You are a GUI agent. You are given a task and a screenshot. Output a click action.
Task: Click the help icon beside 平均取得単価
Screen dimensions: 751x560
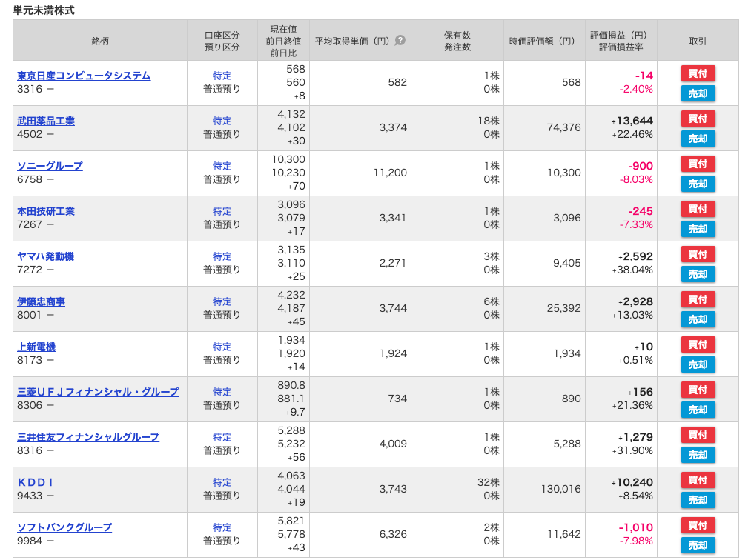coord(400,41)
